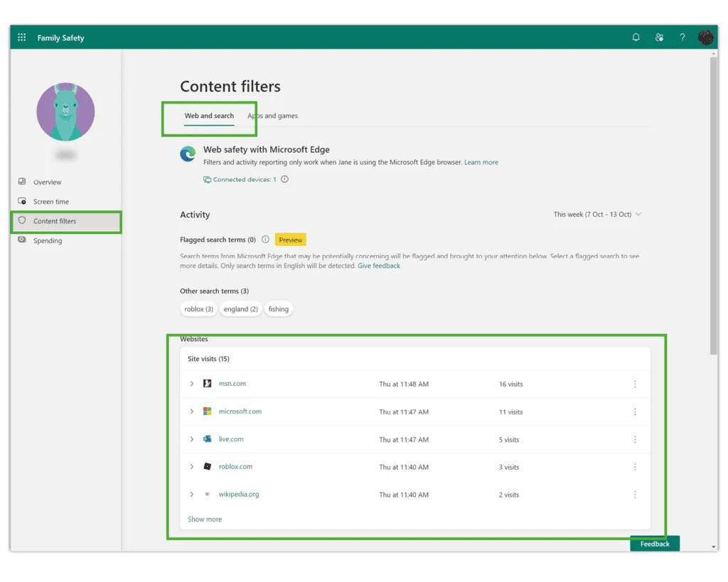The width and height of the screenshot is (728, 582).
Task: Open the app launcher grid icon
Action: pyautogui.click(x=22, y=37)
